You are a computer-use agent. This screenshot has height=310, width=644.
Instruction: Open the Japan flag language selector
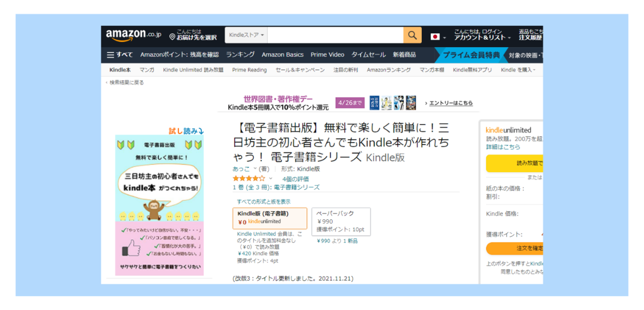(437, 37)
